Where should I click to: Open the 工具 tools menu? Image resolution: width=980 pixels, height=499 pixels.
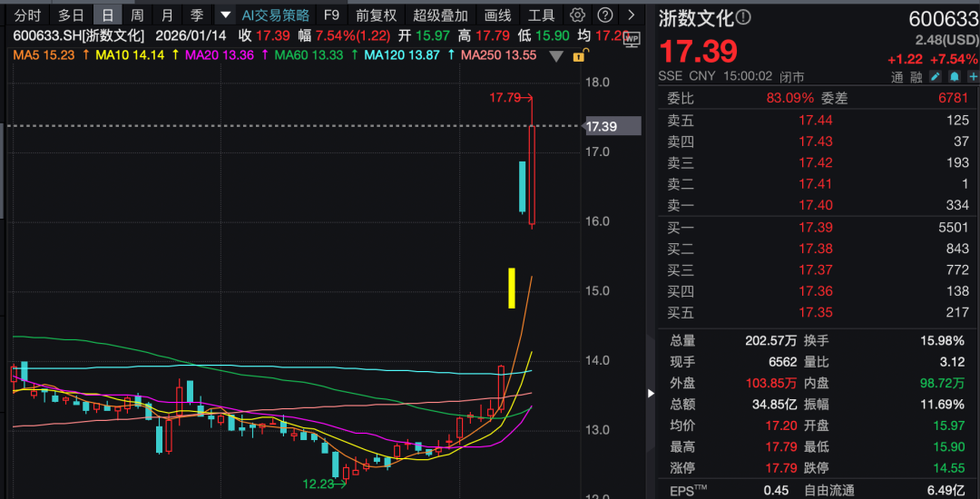pos(541,15)
